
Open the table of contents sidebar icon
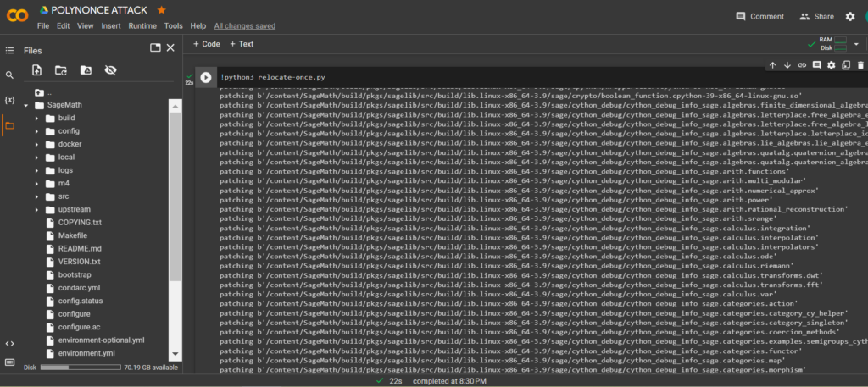coord(9,50)
